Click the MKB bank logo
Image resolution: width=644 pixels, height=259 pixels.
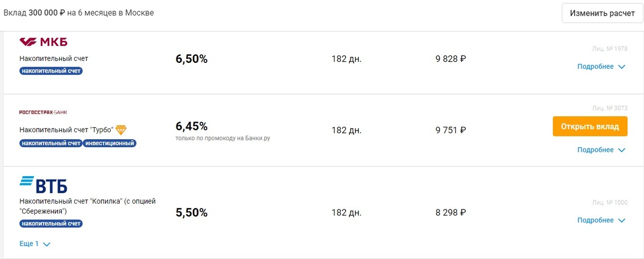(43, 42)
